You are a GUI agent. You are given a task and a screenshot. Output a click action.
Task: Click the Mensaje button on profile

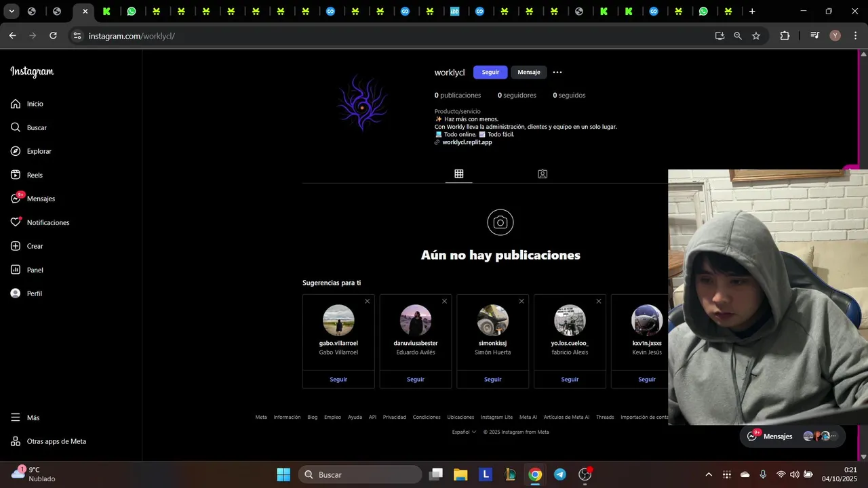click(x=529, y=72)
